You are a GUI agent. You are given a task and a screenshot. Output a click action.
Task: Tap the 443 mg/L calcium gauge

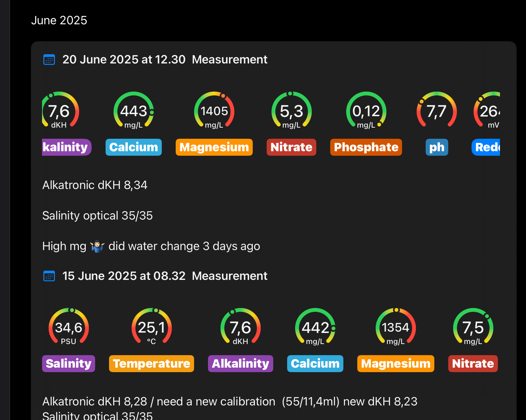click(134, 111)
